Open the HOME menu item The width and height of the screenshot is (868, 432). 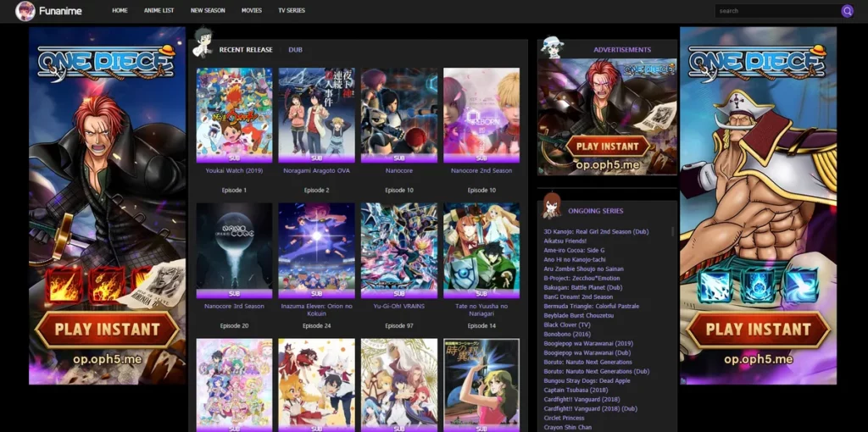pyautogui.click(x=120, y=10)
